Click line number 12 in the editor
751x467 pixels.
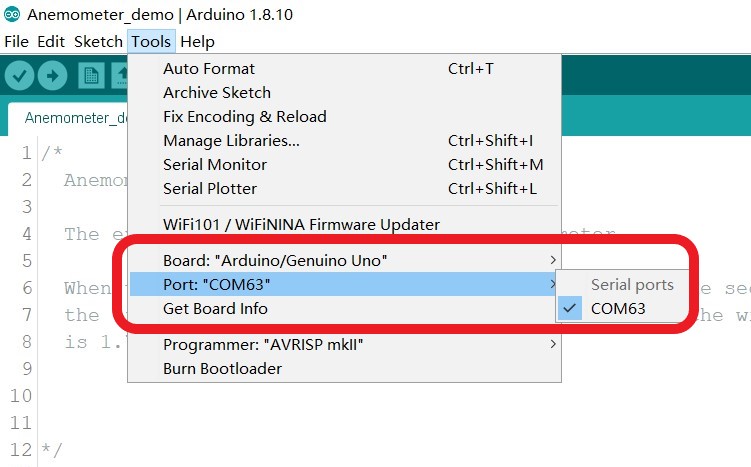[21, 450]
